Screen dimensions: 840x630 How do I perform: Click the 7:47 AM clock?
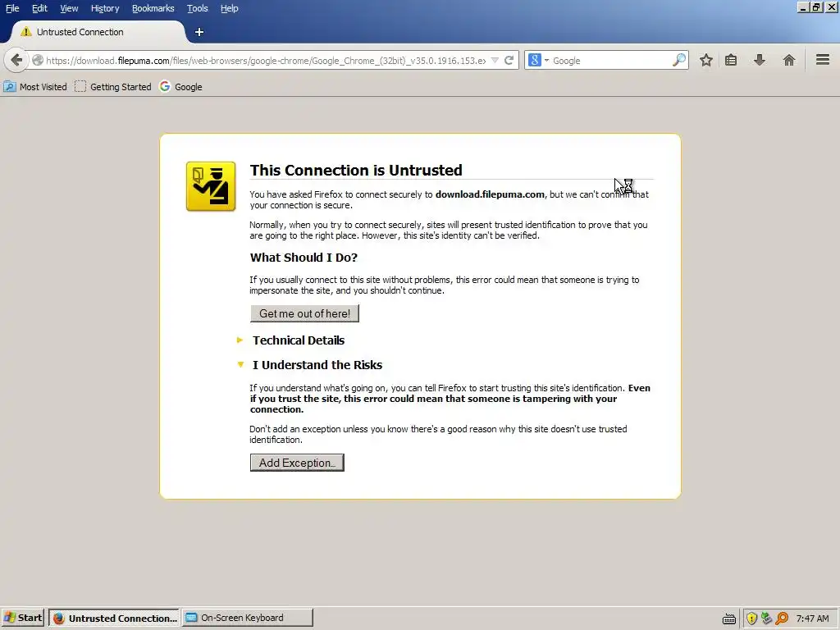813,619
